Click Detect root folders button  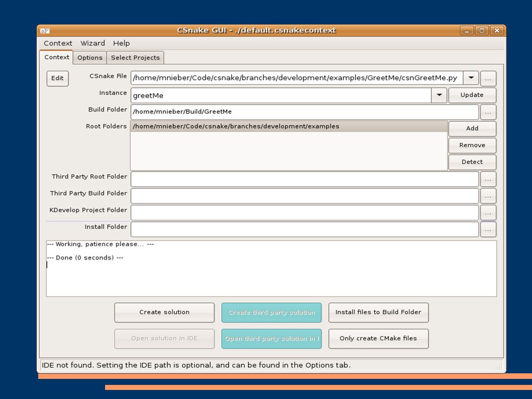(472, 162)
